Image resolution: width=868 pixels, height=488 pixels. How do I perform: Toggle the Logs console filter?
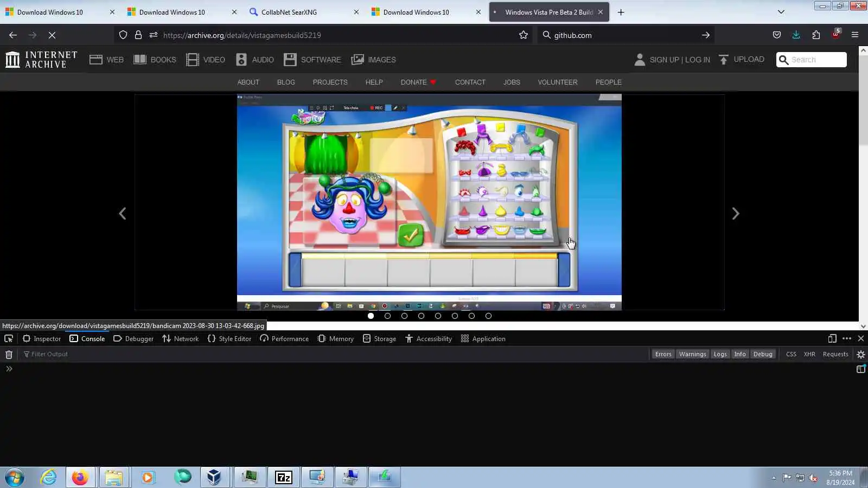tap(720, 355)
